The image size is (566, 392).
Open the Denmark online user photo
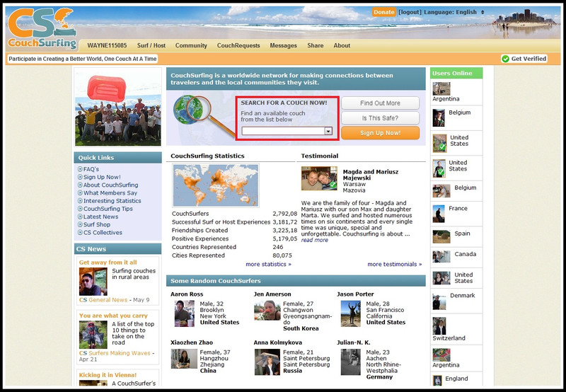point(439,301)
